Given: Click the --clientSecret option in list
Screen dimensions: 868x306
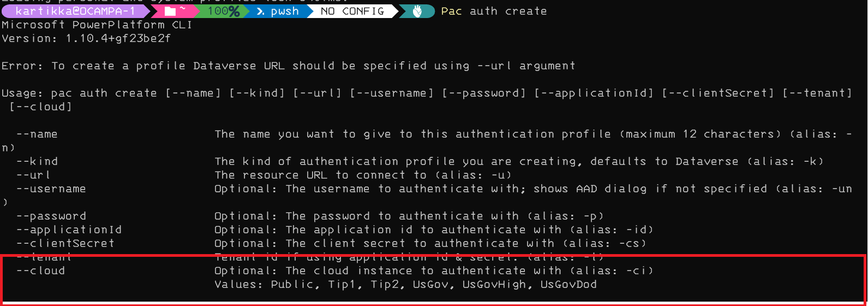Looking at the screenshot, I should 65,243.
